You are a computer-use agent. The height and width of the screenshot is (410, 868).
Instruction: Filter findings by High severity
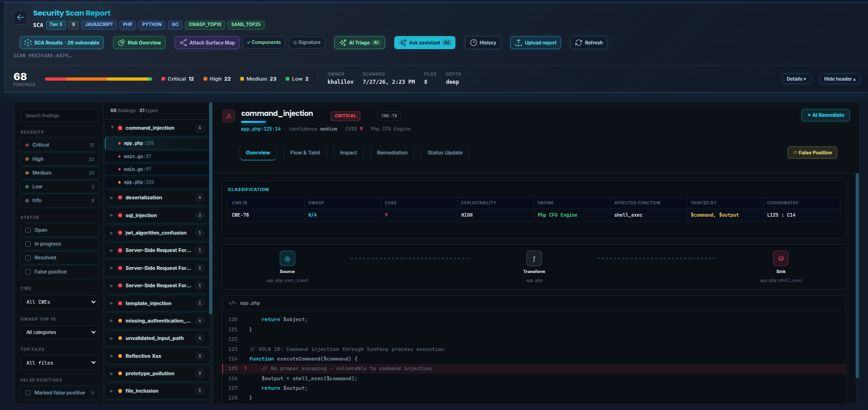[x=60, y=159]
